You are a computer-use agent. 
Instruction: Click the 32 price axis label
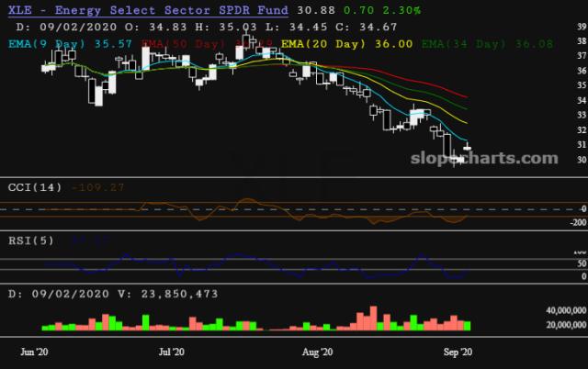[x=582, y=129]
